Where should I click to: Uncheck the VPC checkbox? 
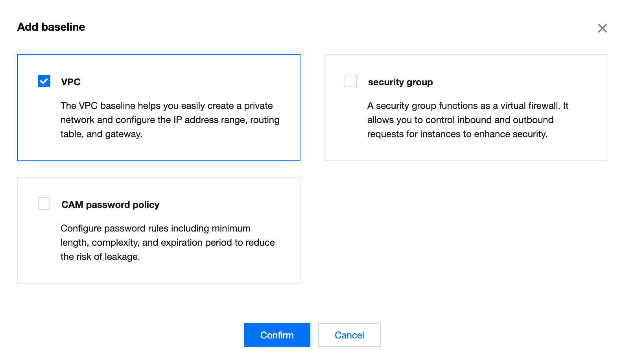tap(44, 81)
